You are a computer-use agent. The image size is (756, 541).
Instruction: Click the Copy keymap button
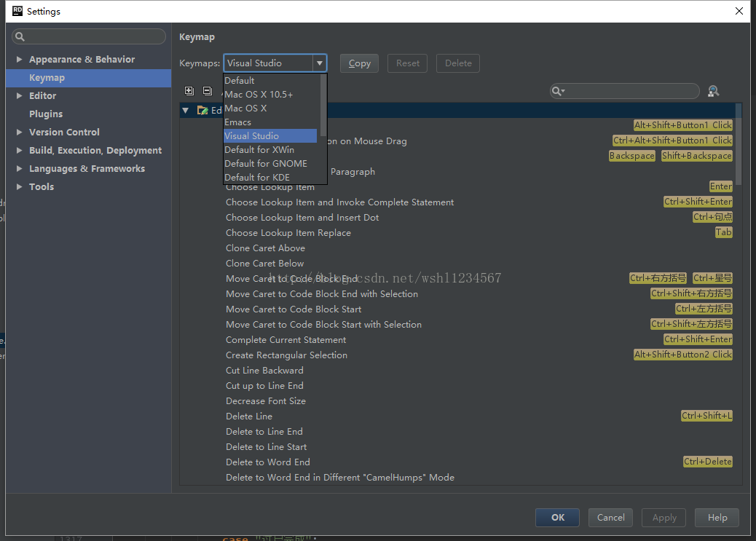click(x=359, y=63)
